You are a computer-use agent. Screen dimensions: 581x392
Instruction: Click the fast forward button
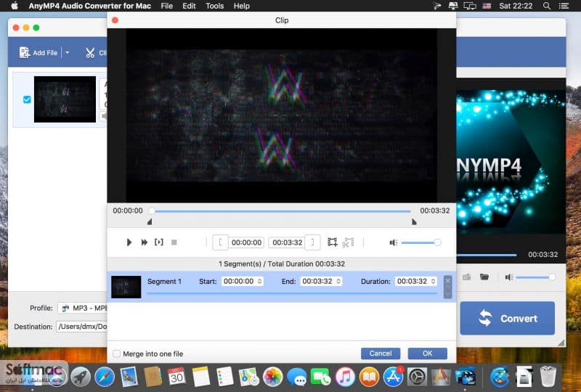pyautogui.click(x=144, y=242)
